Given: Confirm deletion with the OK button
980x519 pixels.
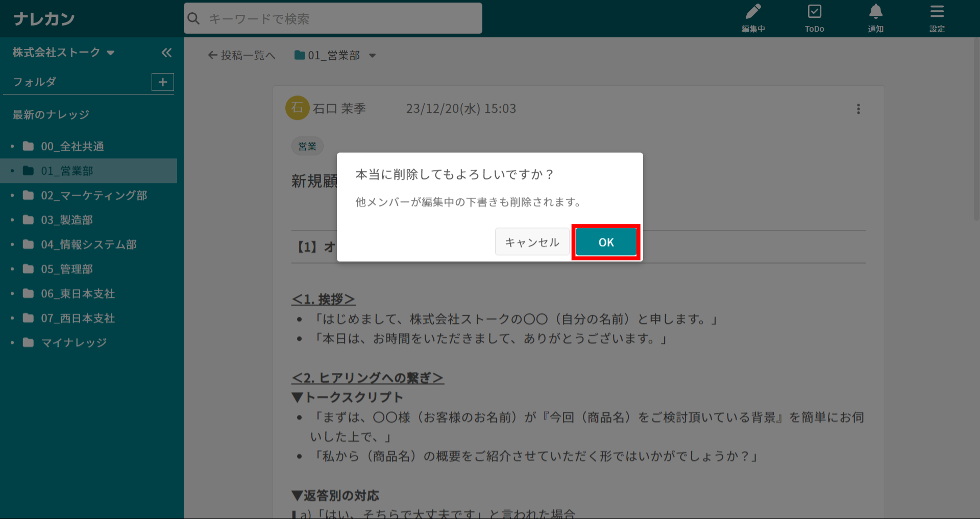Looking at the screenshot, I should [606, 242].
